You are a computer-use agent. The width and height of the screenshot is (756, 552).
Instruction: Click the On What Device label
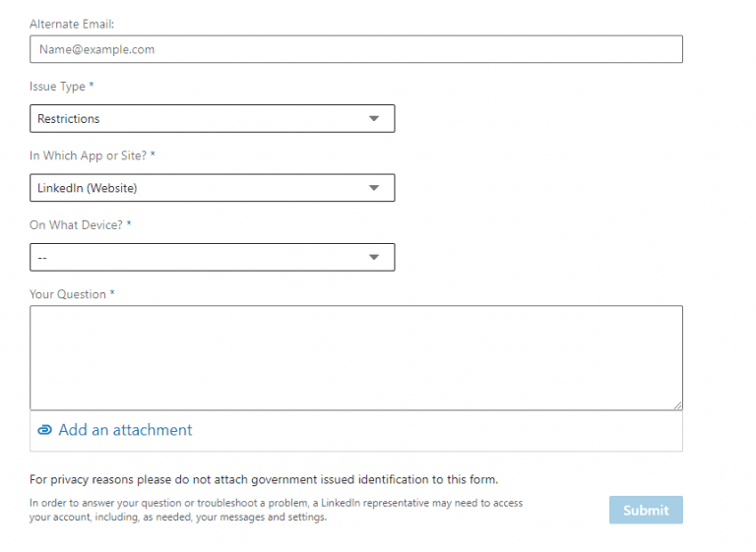pos(80,225)
